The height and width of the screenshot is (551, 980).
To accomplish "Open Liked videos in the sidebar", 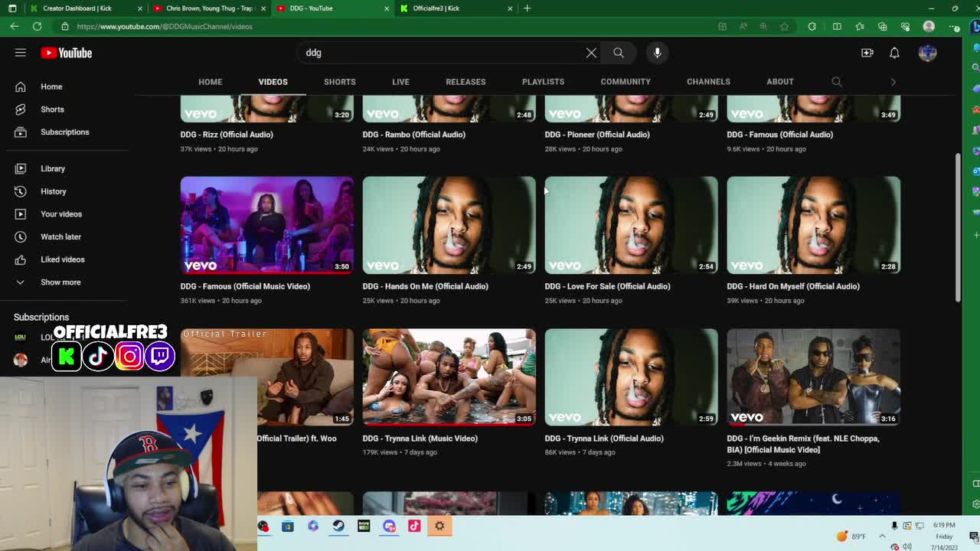I will pos(63,259).
